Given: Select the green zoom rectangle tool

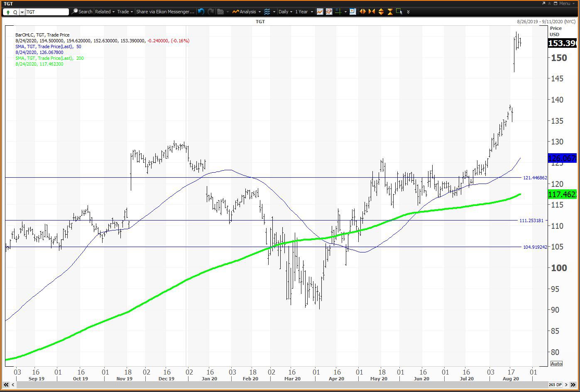Looking at the screenshot, I should (399, 12).
